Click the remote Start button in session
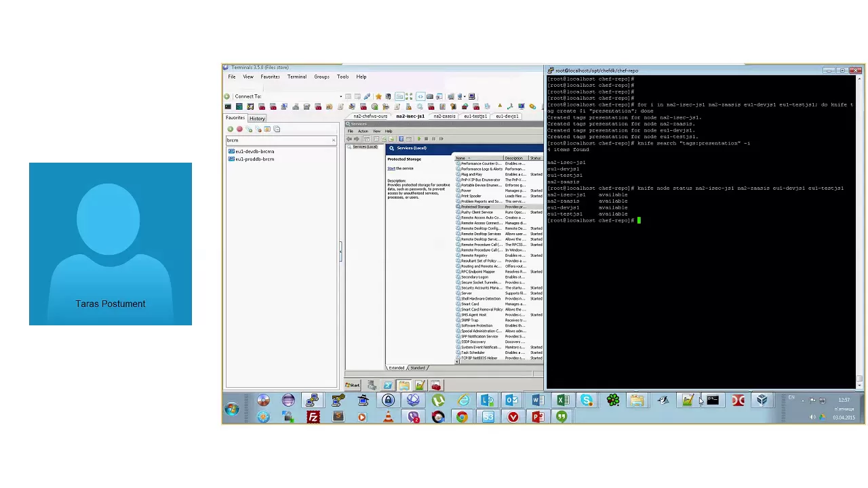 pos(353,385)
